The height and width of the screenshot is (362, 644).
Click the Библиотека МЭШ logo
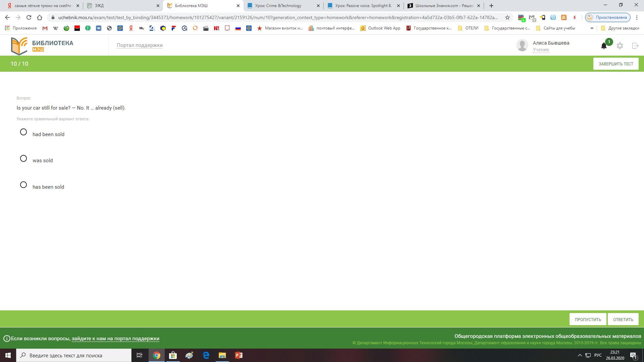click(42, 46)
